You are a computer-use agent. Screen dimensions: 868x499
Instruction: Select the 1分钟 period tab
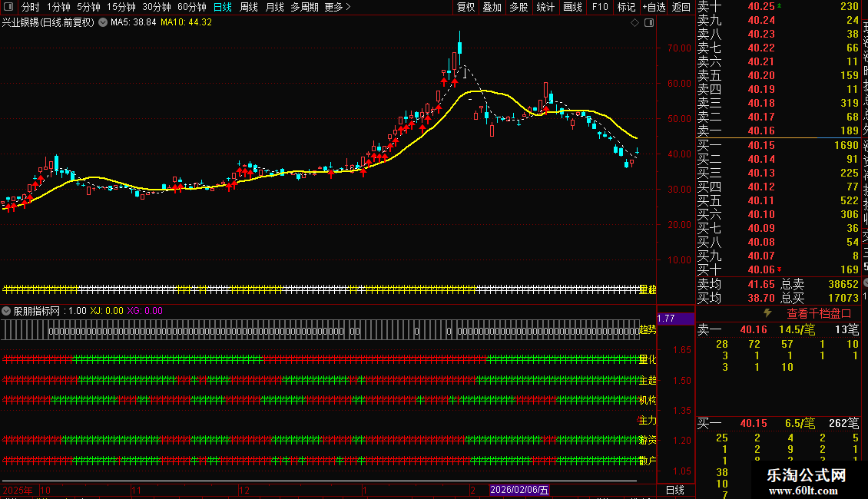click(58, 7)
